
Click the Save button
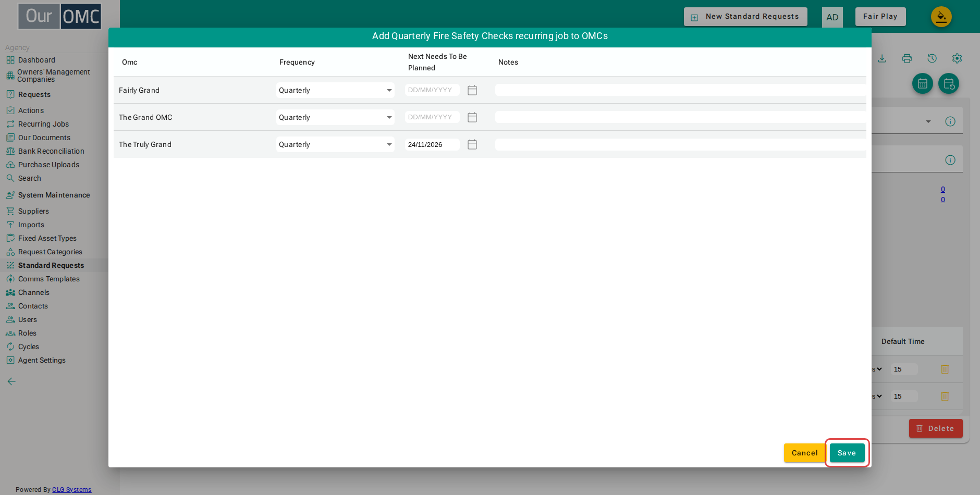847,453
